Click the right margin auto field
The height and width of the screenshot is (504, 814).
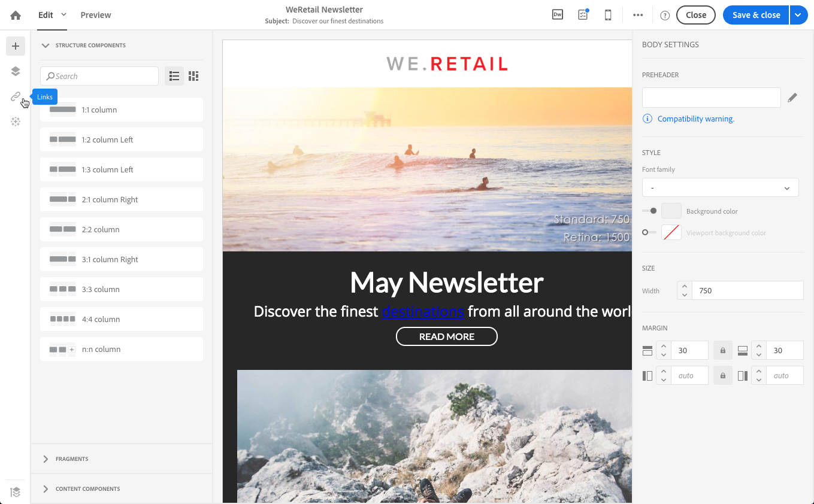click(785, 376)
